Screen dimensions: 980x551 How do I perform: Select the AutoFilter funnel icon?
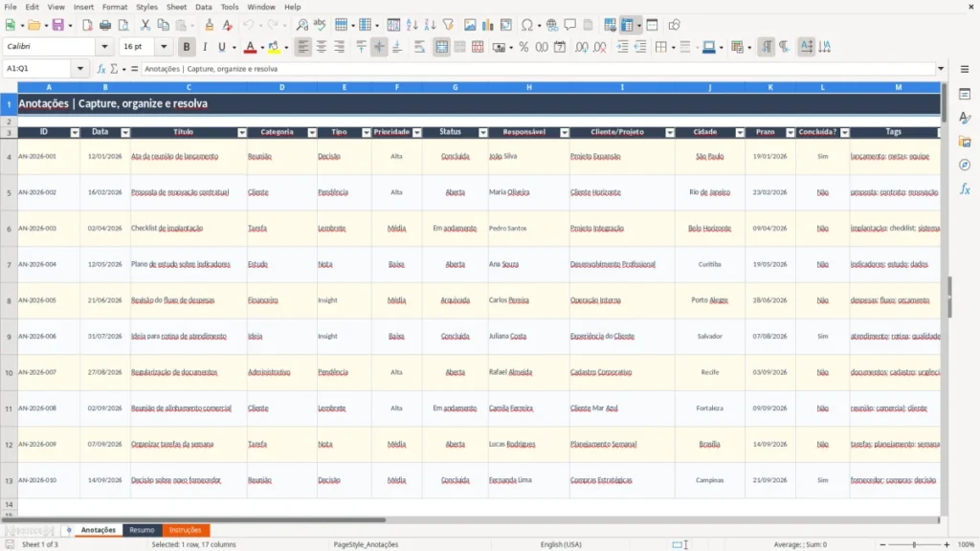448,25
